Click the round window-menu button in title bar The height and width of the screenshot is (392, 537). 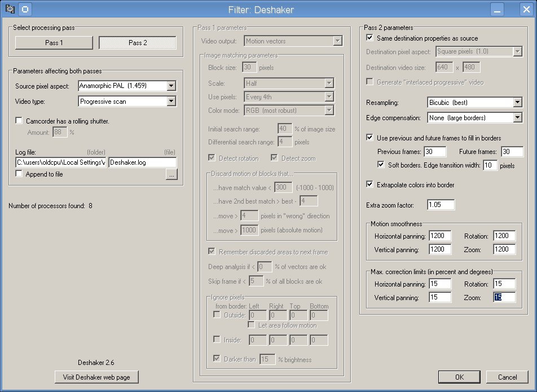(x=25, y=9)
